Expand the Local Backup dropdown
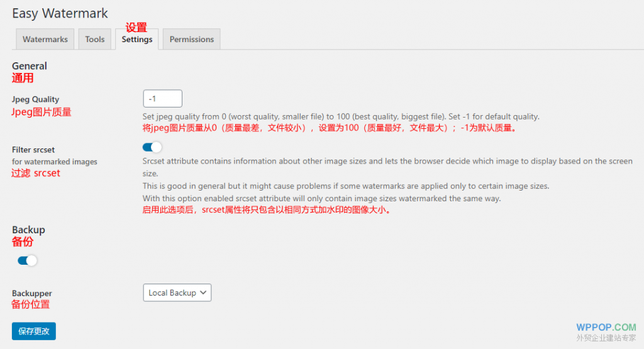644x349 pixels. point(177,293)
